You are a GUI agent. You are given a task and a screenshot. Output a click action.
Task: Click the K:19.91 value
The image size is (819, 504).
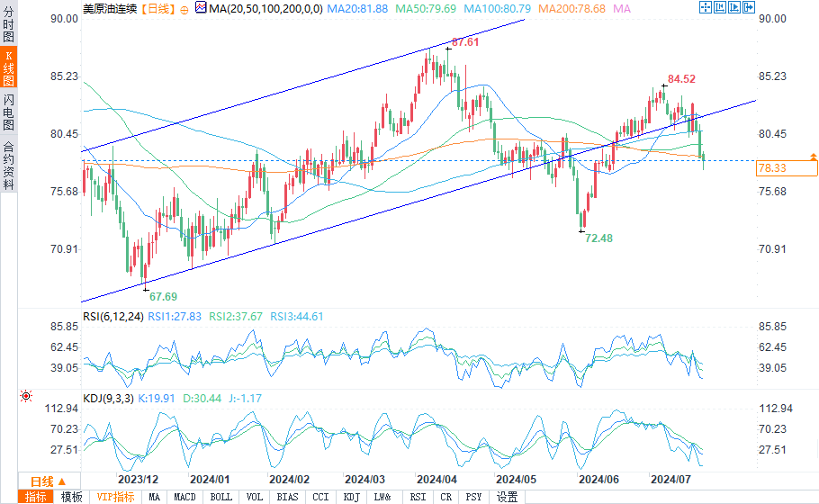click(157, 399)
